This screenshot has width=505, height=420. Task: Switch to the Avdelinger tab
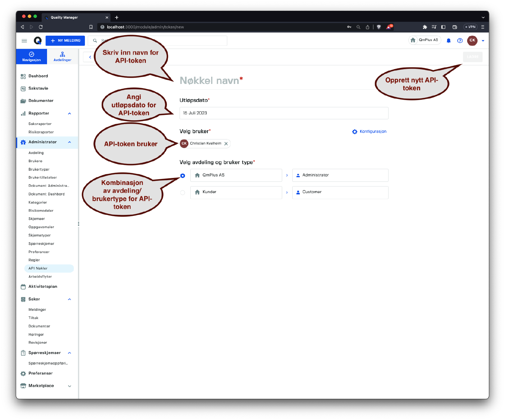[x=62, y=57]
